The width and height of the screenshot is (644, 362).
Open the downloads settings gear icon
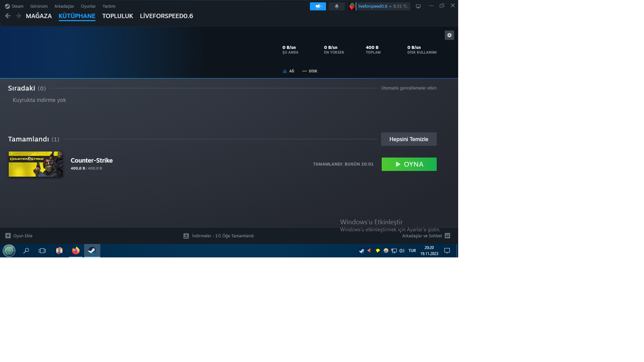pos(449,35)
